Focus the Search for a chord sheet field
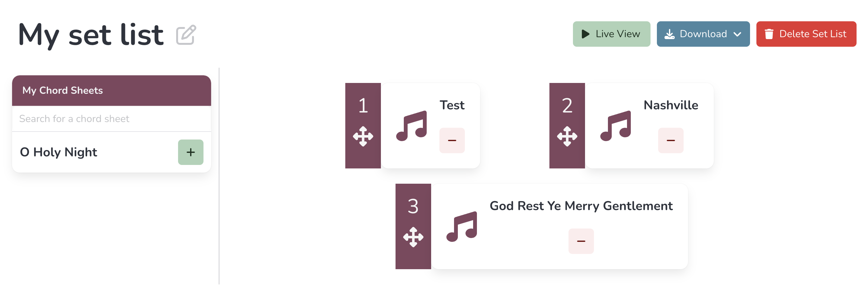This screenshot has height=307, width=868. pyautogui.click(x=112, y=119)
